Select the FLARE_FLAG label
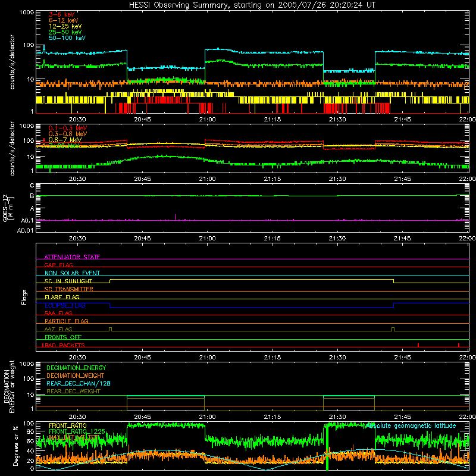Image resolution: width=476 pixels, height=476 pixels. pos(62,297)
